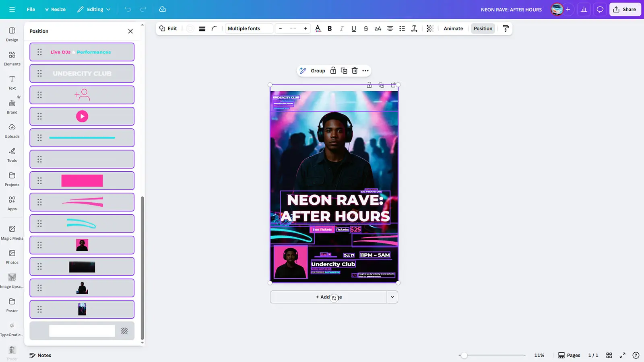Image resolution: width=644 pixels, height=362 pixels.
Task: Delete selection with trash icon
Action: click(x=355, y=71)
